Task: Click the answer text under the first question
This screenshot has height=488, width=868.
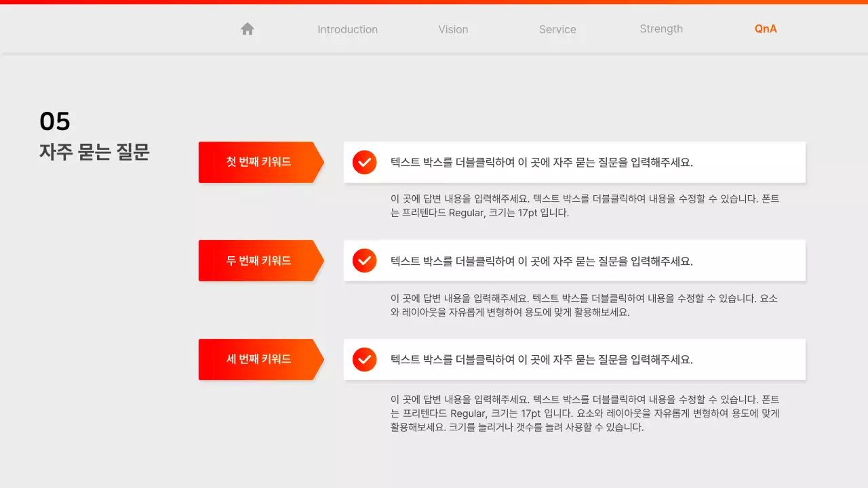Action: [583, 204]
